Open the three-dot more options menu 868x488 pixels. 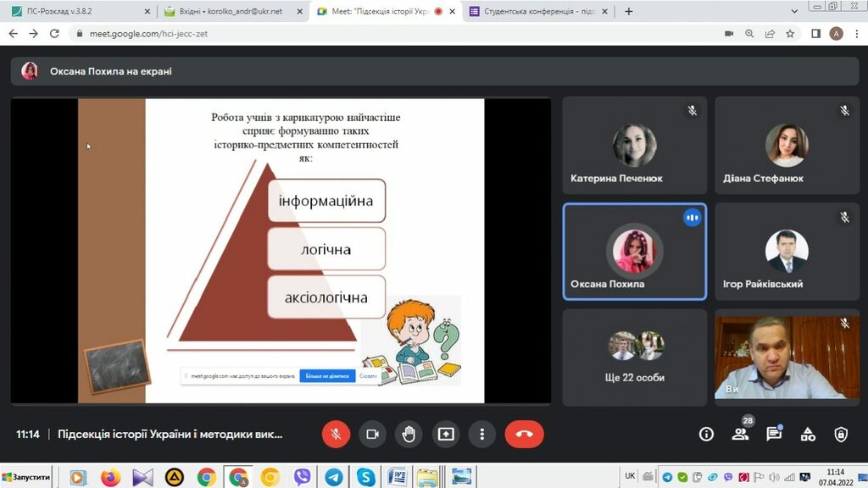[x=482, y=435]
